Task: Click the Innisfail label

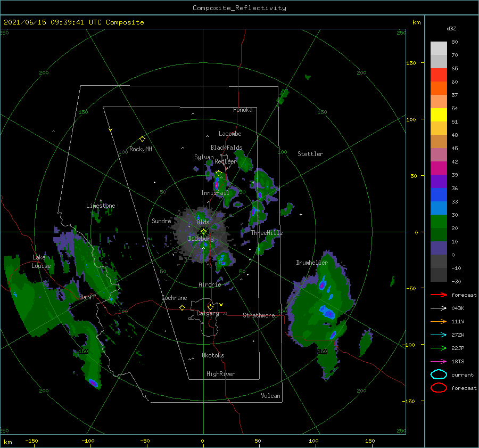Action: coord(215,193)
